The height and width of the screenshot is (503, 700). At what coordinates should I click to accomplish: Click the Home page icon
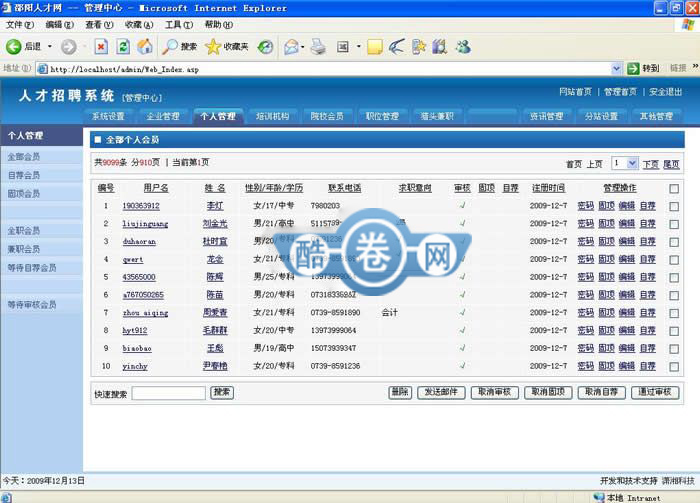tap(144, 46)
